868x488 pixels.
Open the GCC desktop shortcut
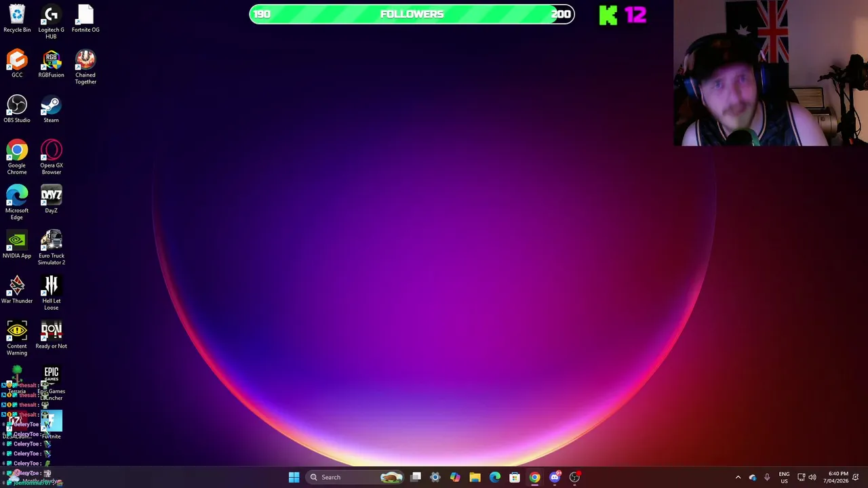(x=17, y=64)
